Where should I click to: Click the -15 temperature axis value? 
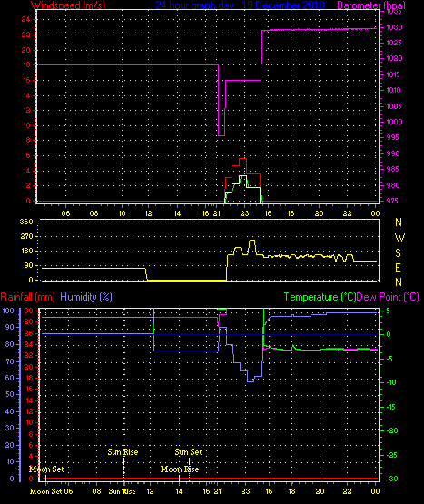(x=390, y=407)
